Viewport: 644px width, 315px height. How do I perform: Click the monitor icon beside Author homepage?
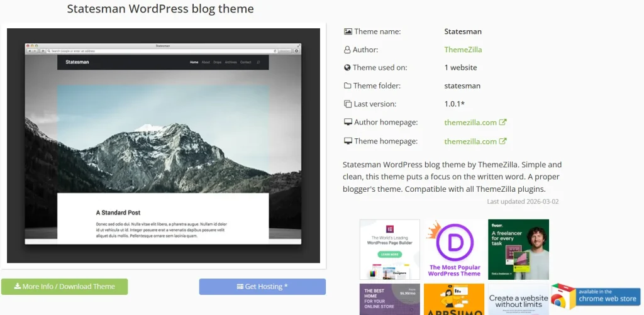point(348,123)
